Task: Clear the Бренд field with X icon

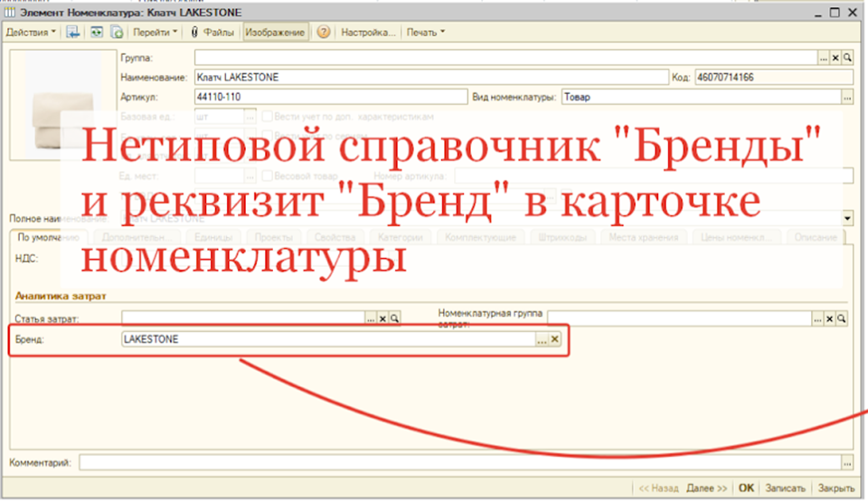Action: click(555, 338)
